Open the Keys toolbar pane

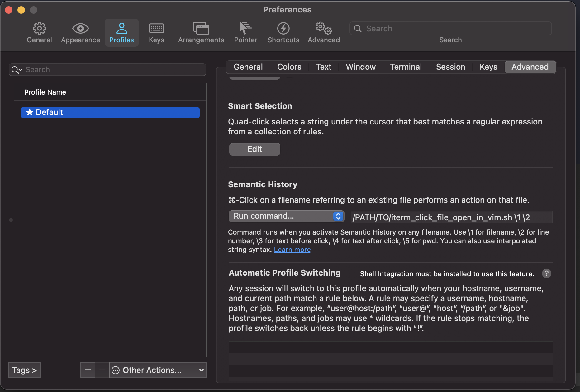(x=156, y=33)
